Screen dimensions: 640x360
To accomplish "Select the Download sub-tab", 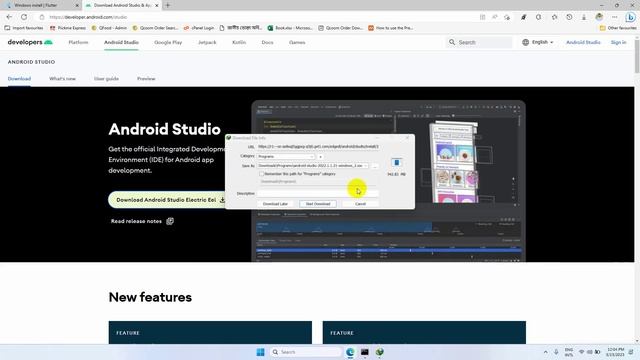I will pos(19,78).
